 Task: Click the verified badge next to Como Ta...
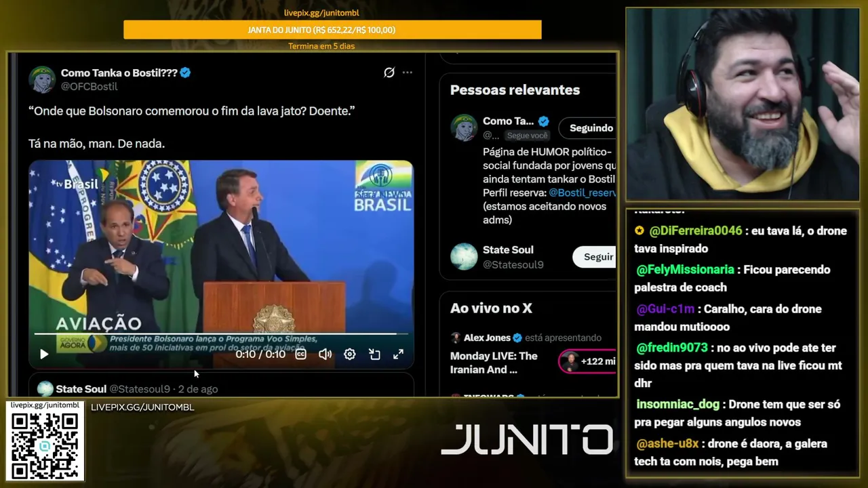pyautogui.click(x=543, y=121)
